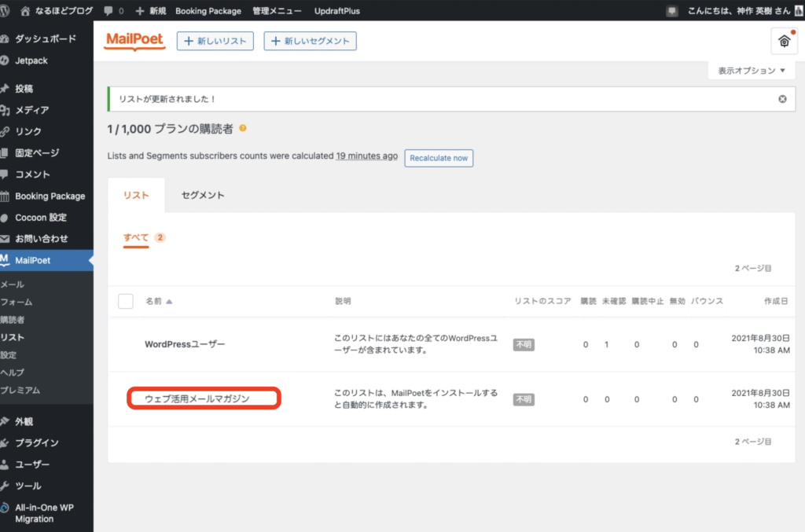
Task: Sort by 作成日 column header
Action: tap(776, 301)
